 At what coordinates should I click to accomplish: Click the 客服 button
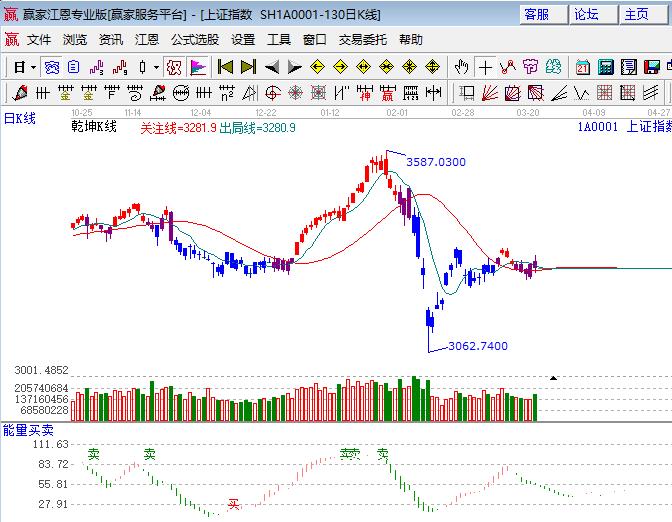point(537,14)
